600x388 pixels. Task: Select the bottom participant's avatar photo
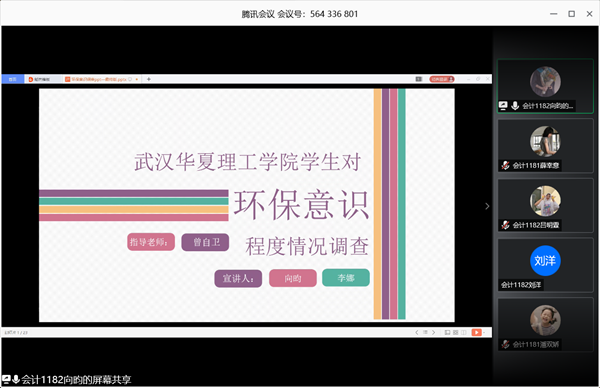(545, 321)
